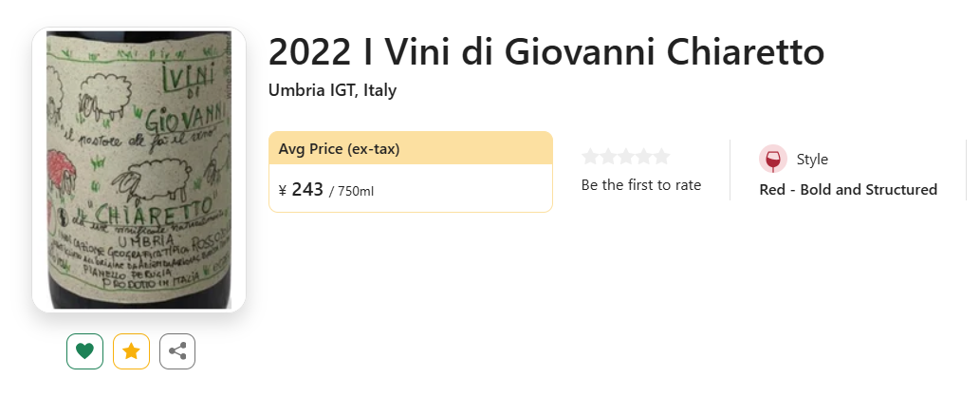Open the Chiaretto bottle label image
The height and width of the screenshot is (397, 980).
139,170
